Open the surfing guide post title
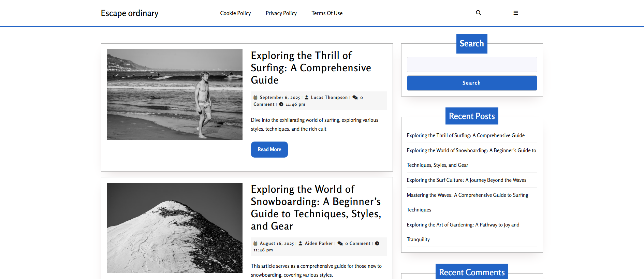644x279 pixels. click(x=311, y=68)
